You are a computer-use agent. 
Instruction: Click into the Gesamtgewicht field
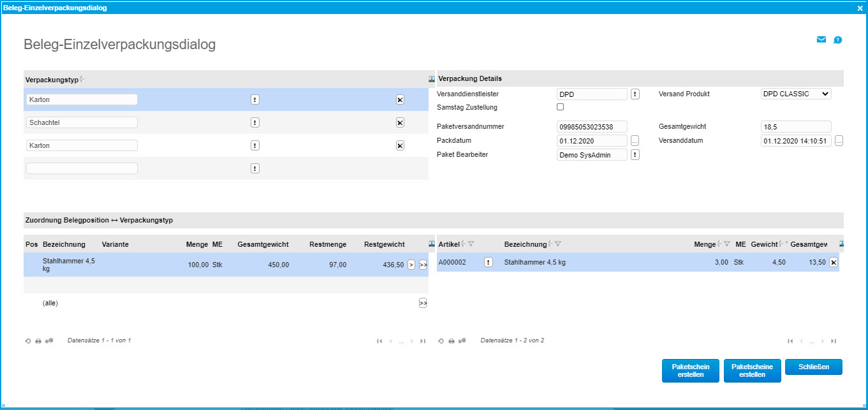(795, 126)
